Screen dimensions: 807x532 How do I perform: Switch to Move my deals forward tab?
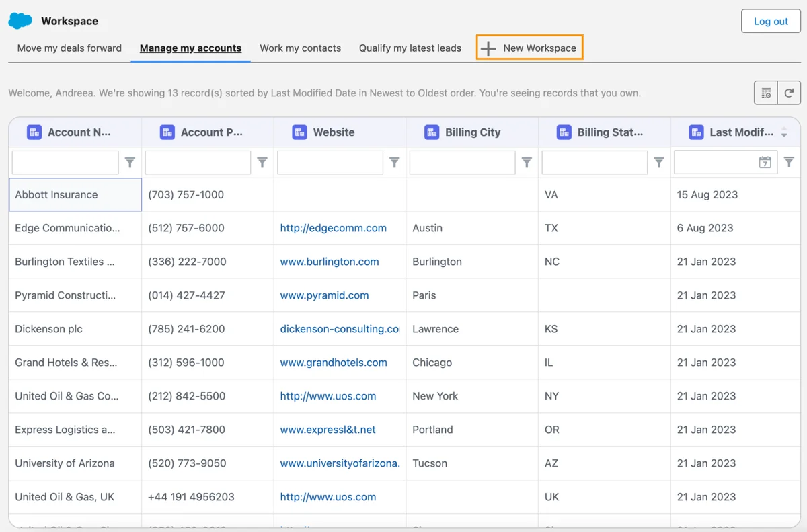[x=69, y=48]
